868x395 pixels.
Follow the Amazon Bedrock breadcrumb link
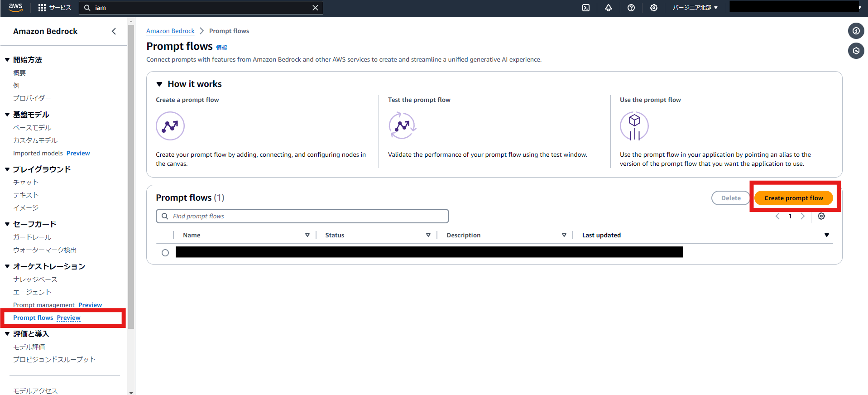[x=170, y=31]
